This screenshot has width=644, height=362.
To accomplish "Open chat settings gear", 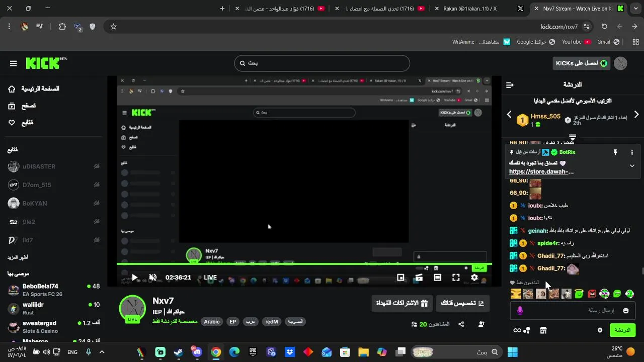I will 600,330.
